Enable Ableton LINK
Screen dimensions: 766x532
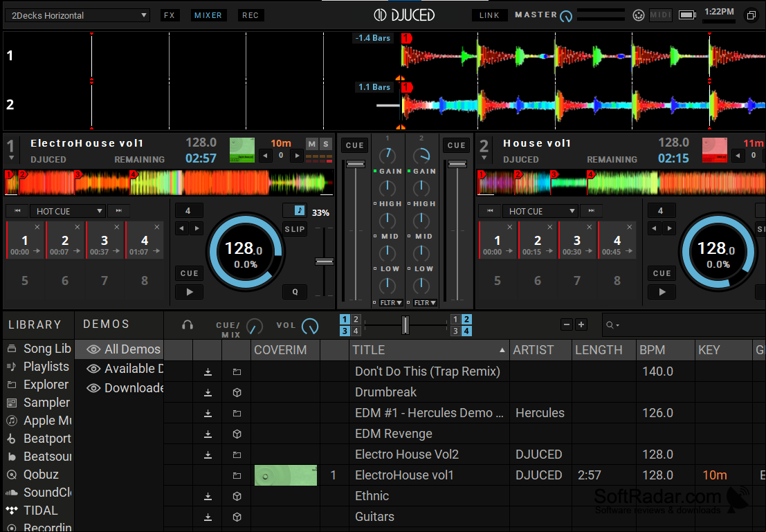pyautogui.click(x=489, y=15)
